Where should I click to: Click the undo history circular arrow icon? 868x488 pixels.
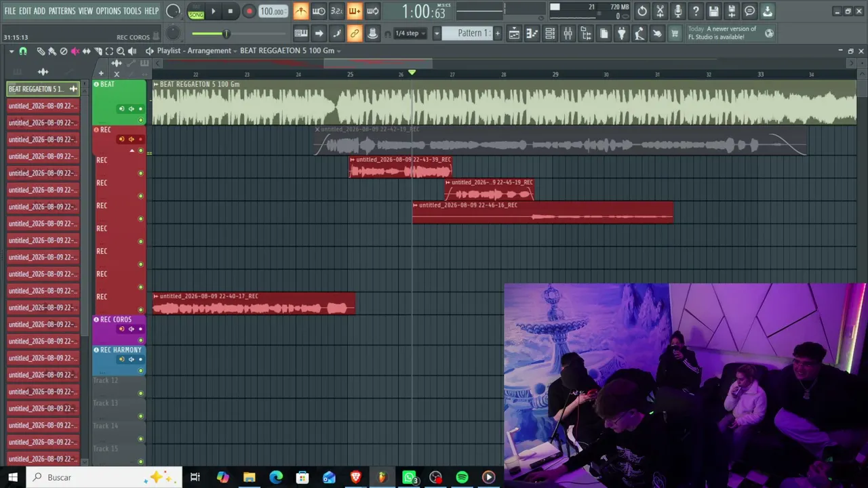click(642, 11)
